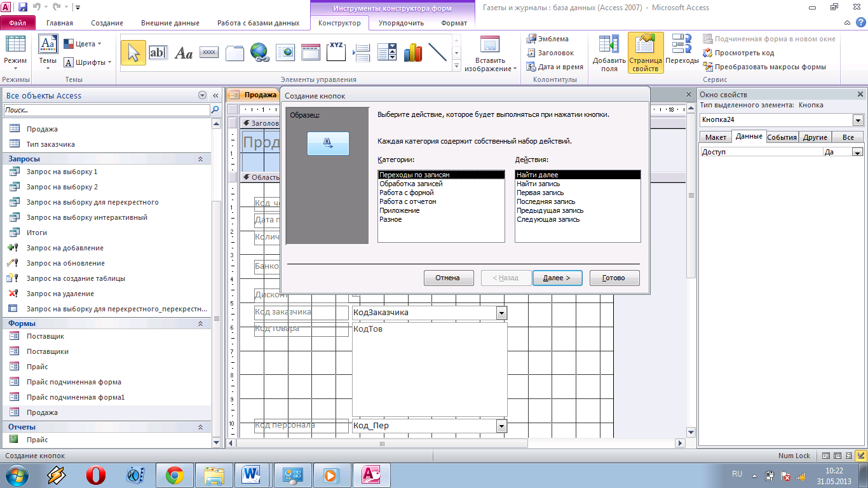Image resolution: width=868 pixels, height=488 pixels.
Task: Select the Combo Box control icon
Action: (x=387, y=53)
